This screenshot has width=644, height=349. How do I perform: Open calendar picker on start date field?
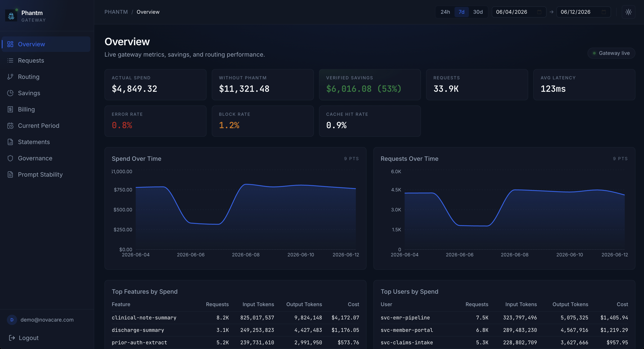tap(539, 12)
